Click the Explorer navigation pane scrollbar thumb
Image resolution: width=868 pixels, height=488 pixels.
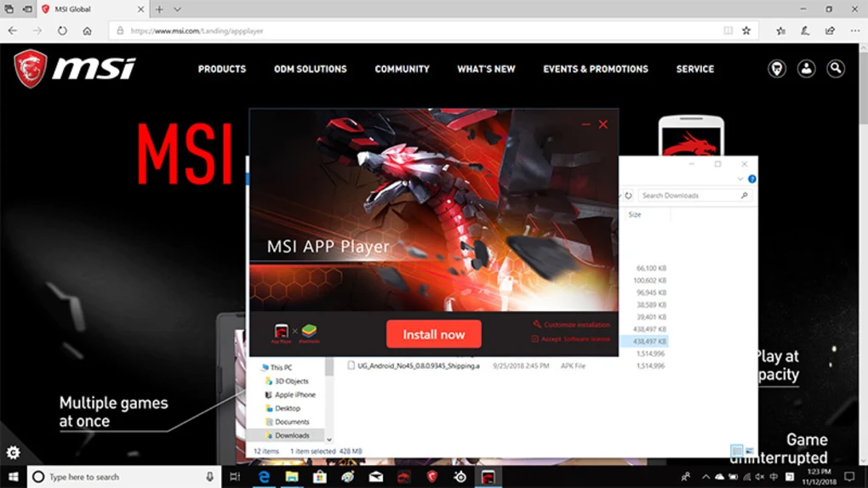click(x=328, y=366)
